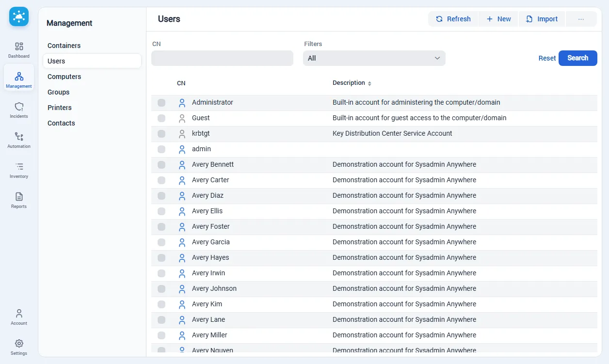Click the Import button

click(542, 19)
